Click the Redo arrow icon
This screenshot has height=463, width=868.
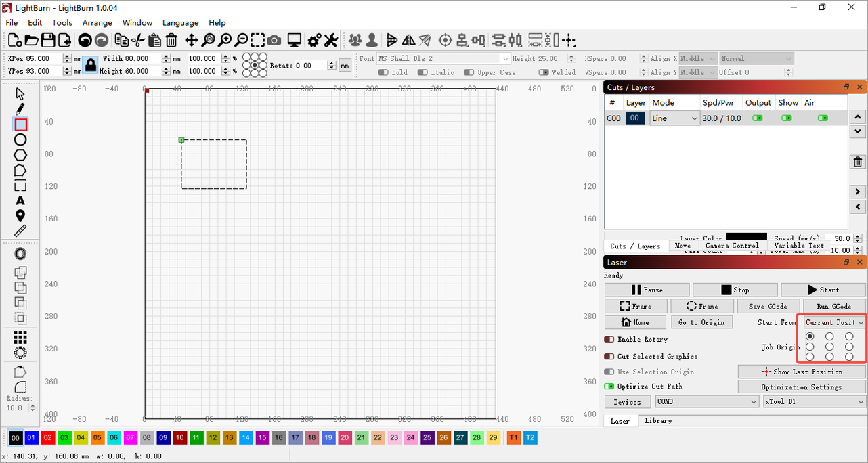[x=102, y=41]
